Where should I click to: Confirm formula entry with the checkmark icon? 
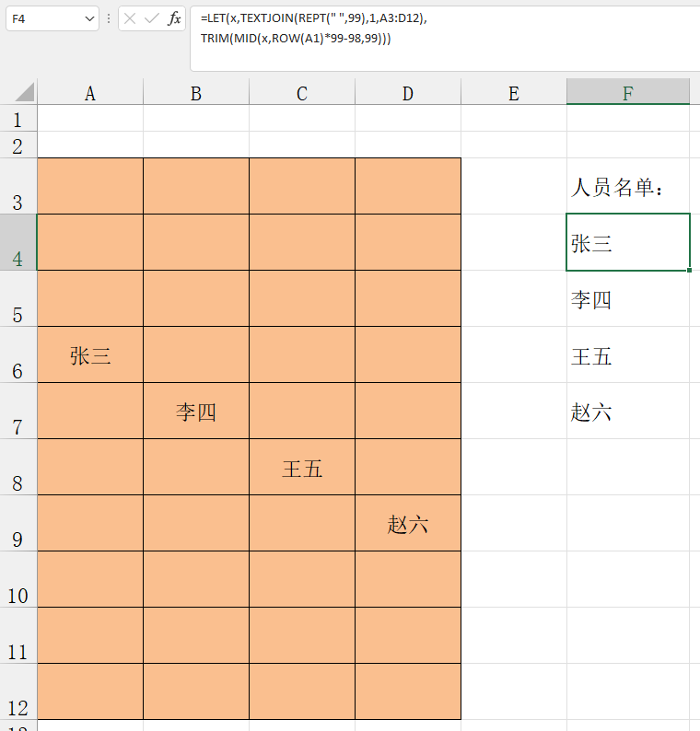point(152,18)
